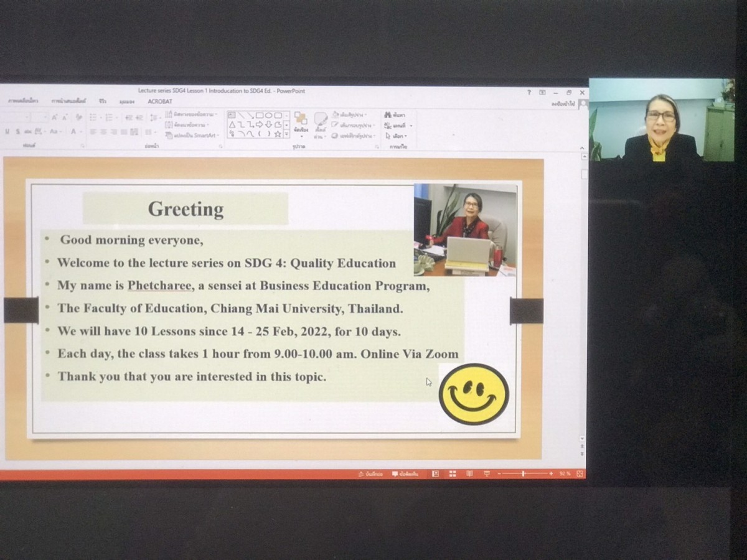Open the Shape Fill dropdown
Viewport: 747px width, 560px height.
coord(350,115)
